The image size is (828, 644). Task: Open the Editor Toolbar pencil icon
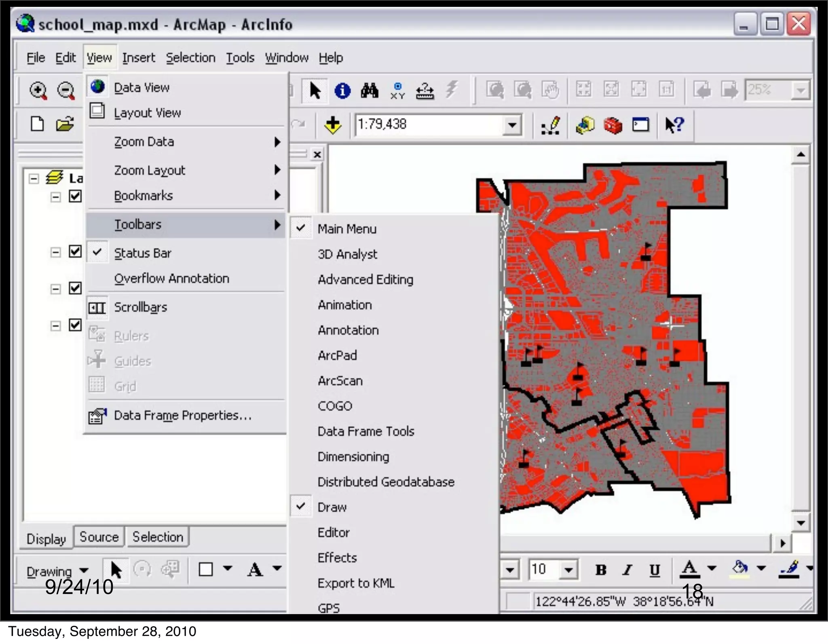point(551,125)
